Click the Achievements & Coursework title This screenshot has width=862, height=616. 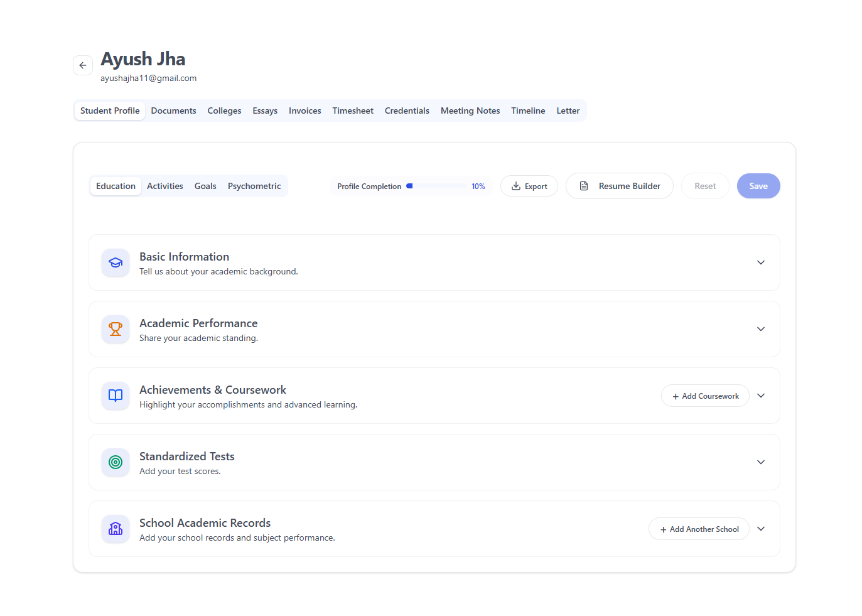tap(213, 390)
